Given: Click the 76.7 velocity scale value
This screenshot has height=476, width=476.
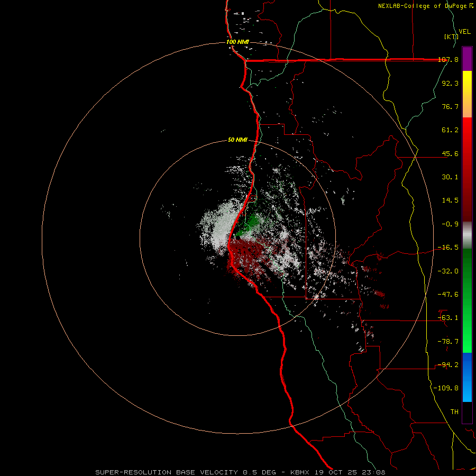Looking at the screenshot, I should pyautogui.click(x=450, y=106).
